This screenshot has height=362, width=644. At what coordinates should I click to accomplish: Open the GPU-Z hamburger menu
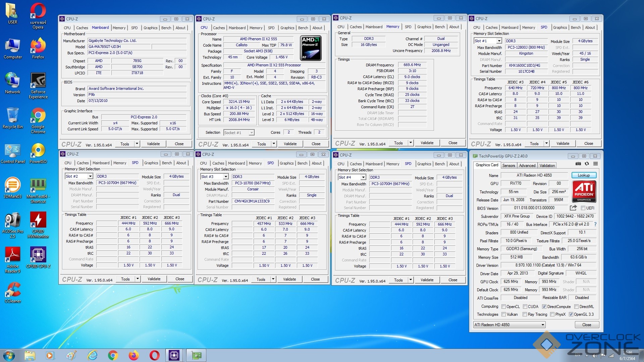595,164
